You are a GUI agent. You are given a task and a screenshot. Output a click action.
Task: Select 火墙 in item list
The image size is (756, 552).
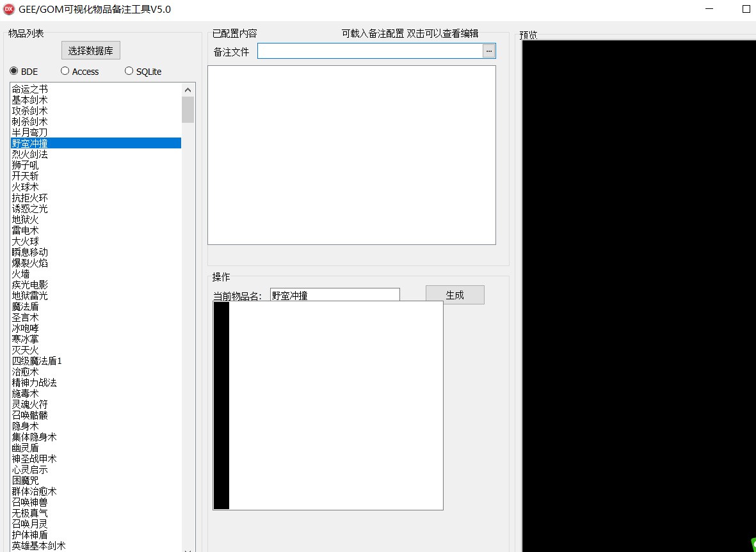pos(96,274)
